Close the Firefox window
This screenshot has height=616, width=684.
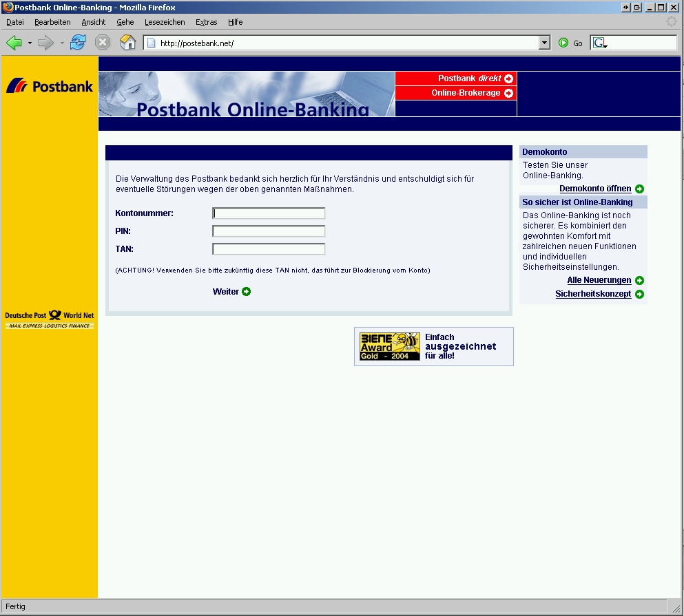click(674, 8)
